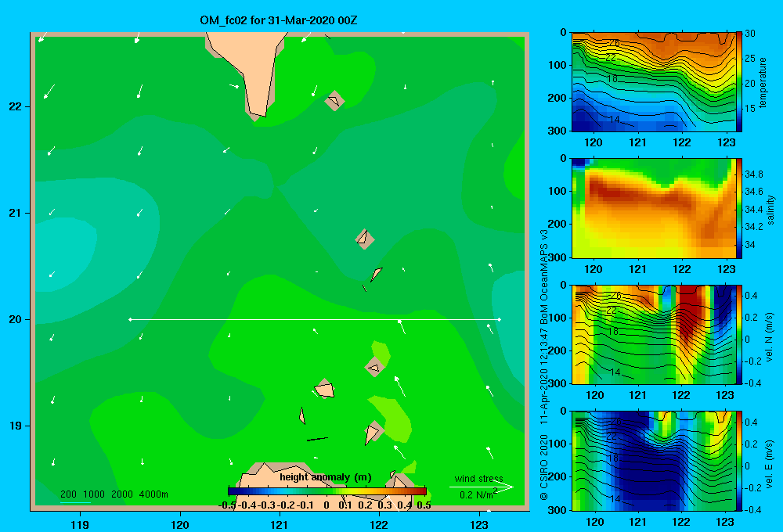This screenshot has height=532, width=783.
Task: Click the salinity color scale bar
Action: coord(739,208)
